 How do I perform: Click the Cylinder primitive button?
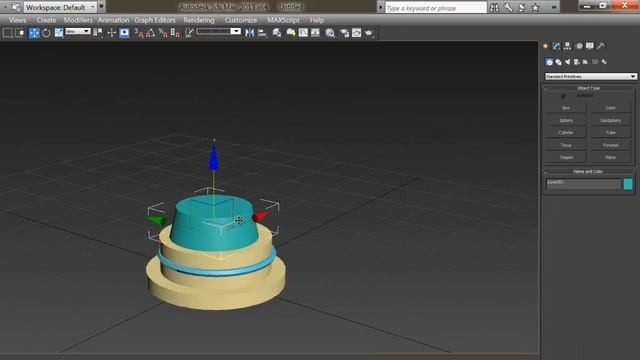pyautogui.click(x=566, y=133)
